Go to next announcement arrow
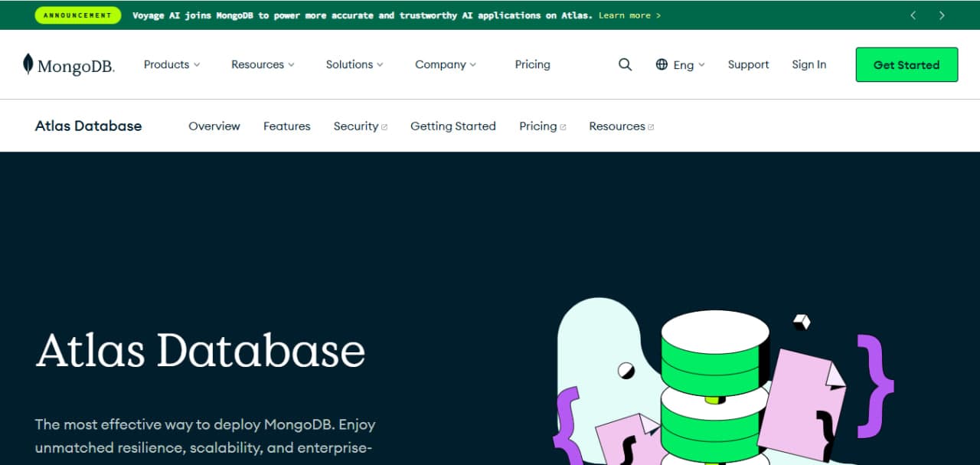 pyautogui.click(x=942, y=15)
